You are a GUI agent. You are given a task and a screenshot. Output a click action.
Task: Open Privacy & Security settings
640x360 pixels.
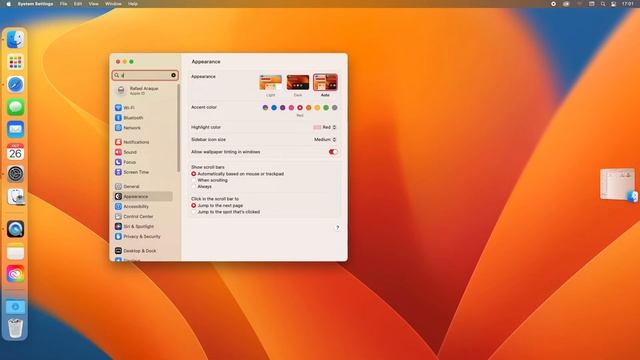tap(143, 236)
